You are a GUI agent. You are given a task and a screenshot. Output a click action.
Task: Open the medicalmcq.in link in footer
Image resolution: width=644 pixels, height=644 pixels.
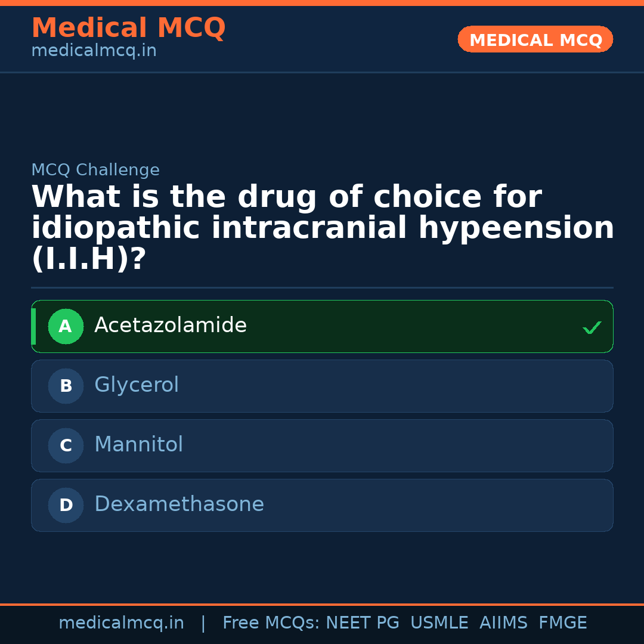tap(121, 623)
